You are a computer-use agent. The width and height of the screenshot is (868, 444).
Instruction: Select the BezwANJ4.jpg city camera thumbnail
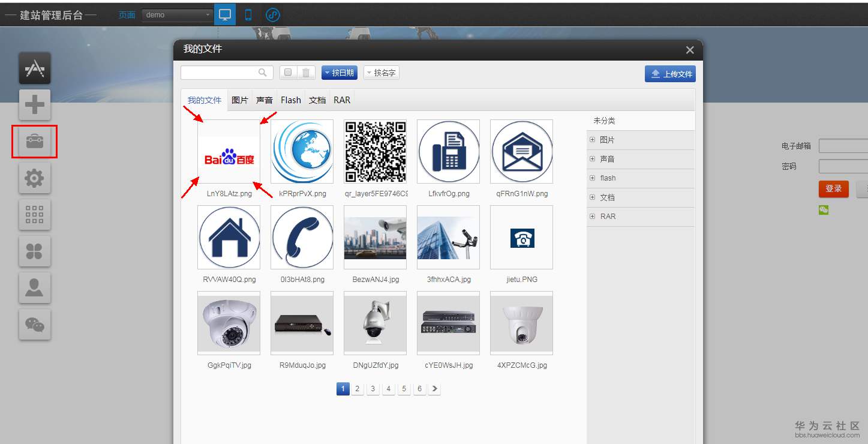click(x=375, y=237)
